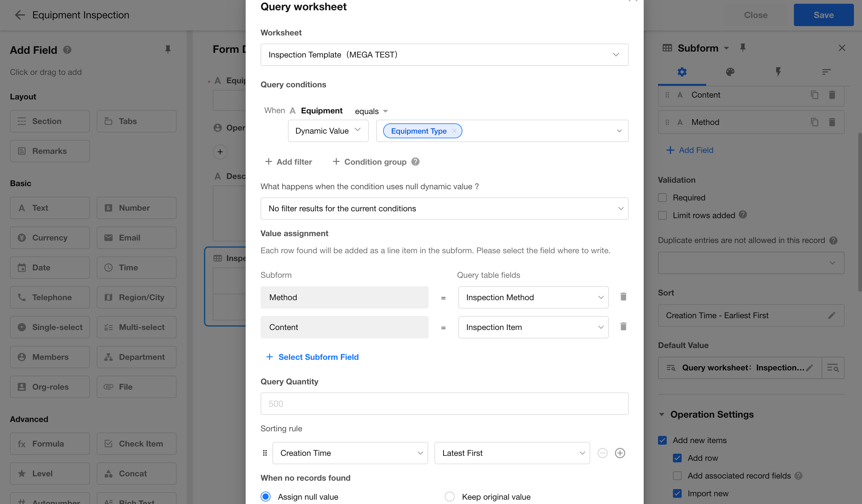Save the form

point(823,15)
